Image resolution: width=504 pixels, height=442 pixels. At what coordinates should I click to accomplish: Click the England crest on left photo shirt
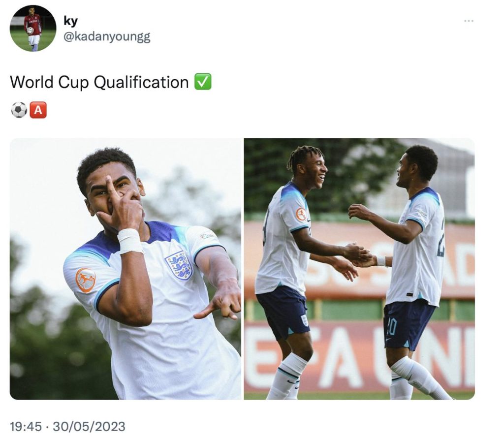pyautogui.click(x=179, y=265)
